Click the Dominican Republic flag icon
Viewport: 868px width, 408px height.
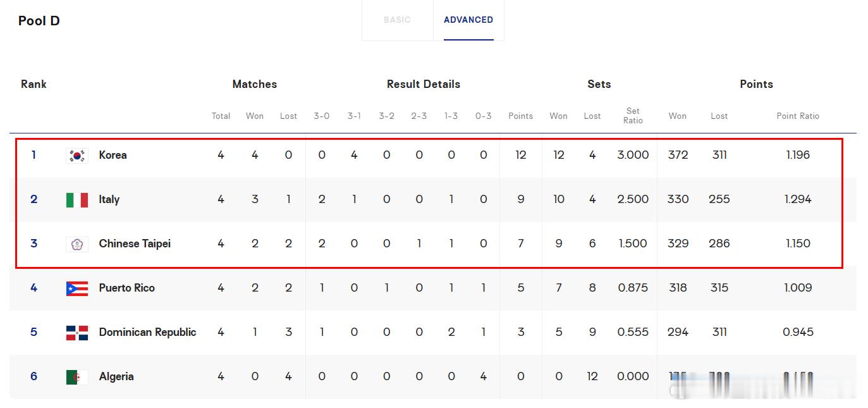tap(77, 333)
